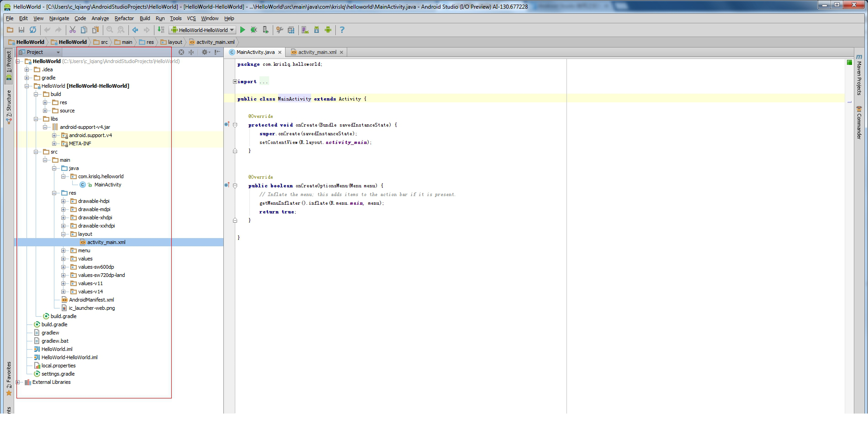This screenshot has width=868, height=430.
Task: Click the Replace icon in toolbar
Action: [121, 30]
